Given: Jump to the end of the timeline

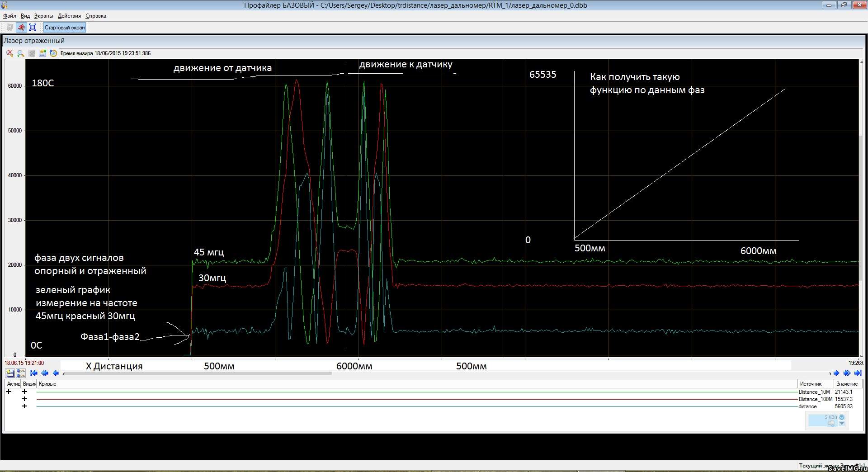Looking at the screenshot, I should click(x=857, y=373).
